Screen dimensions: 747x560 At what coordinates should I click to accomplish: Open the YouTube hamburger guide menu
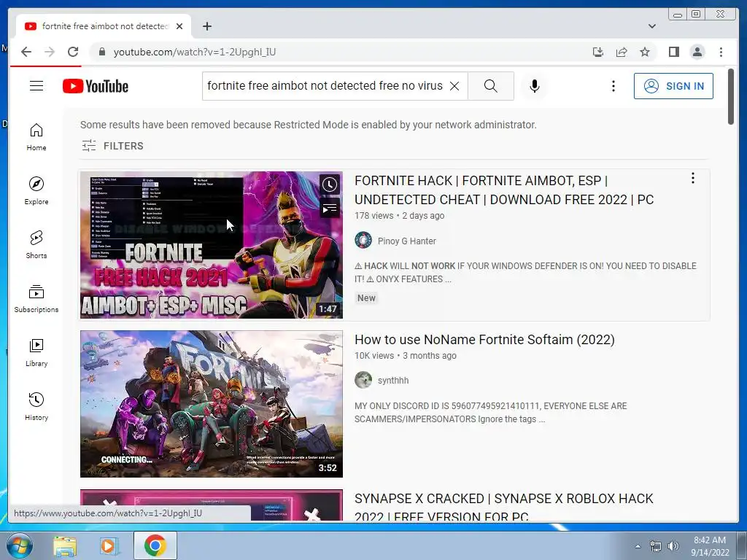coord(36,86)
